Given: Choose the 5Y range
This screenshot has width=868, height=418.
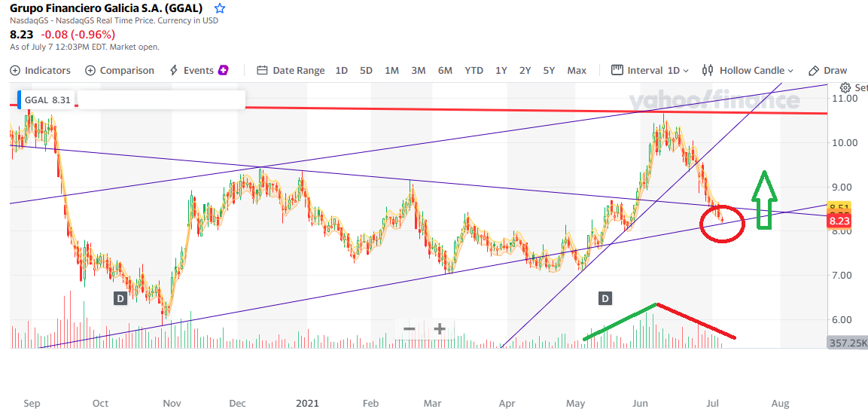Looking at the screenshot, I should (549, 70).
